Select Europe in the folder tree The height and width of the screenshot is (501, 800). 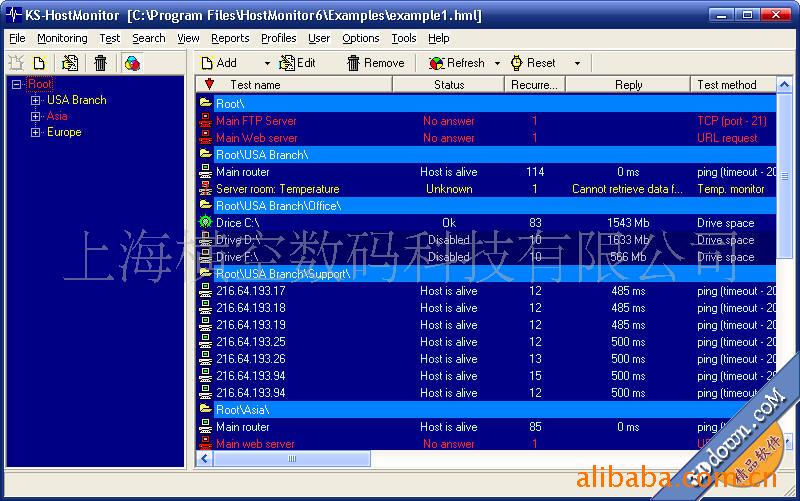64,132
